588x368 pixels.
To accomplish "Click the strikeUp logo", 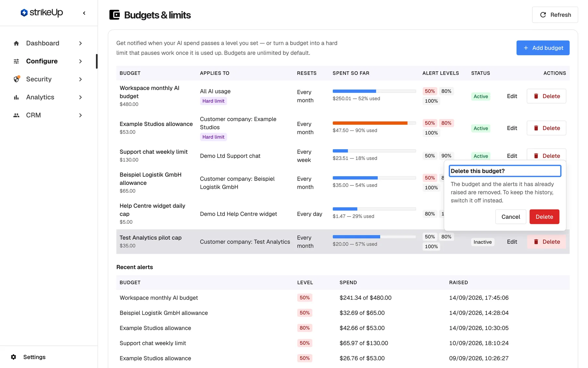I will coord(42,13).
